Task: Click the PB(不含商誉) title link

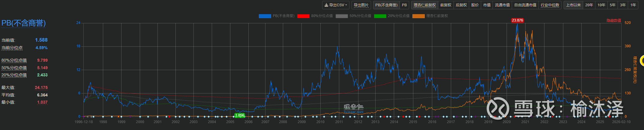Action: (24, 23)
